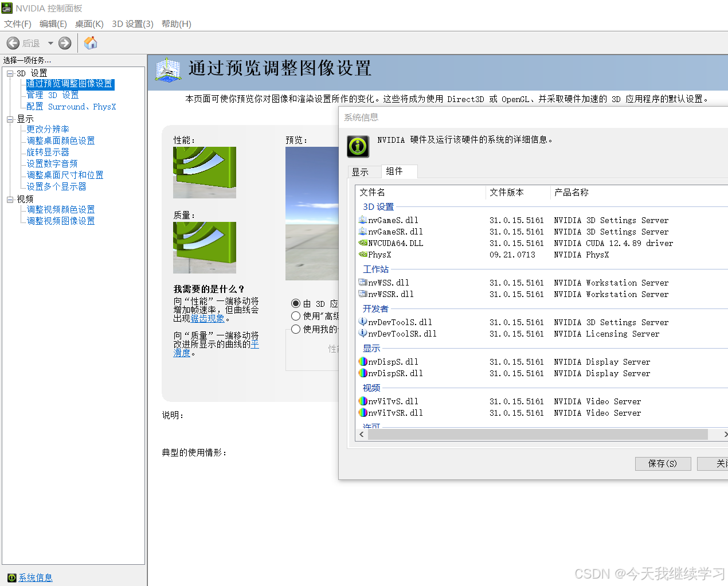The height and width of the screenshot is (586, 728).
Task: Click the 09.21.0713 version cell
Action: 512,255
